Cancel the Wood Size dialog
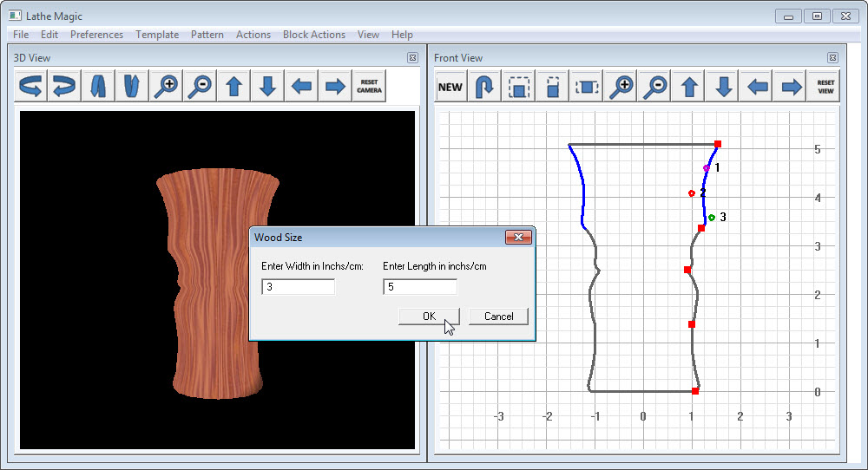Image resolution: width=868 pixels, height=470 pixels. pyautogui.click(x=498, y=317)
